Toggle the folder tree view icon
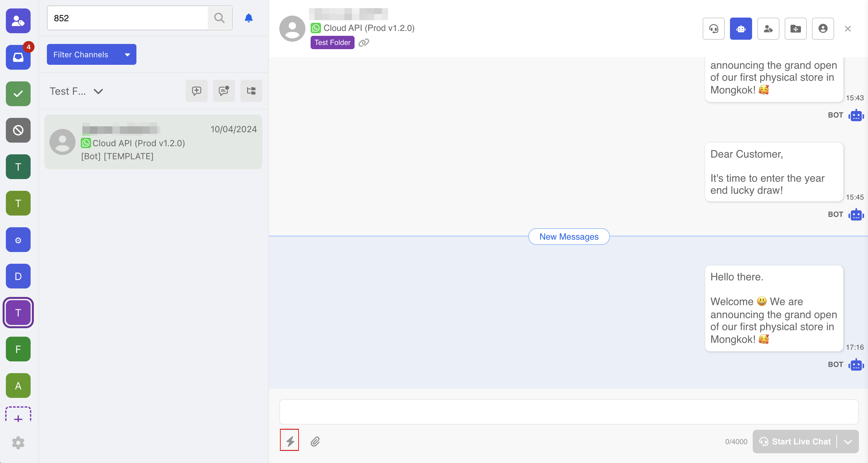This screenshot has width=868, height=463. 251,91
